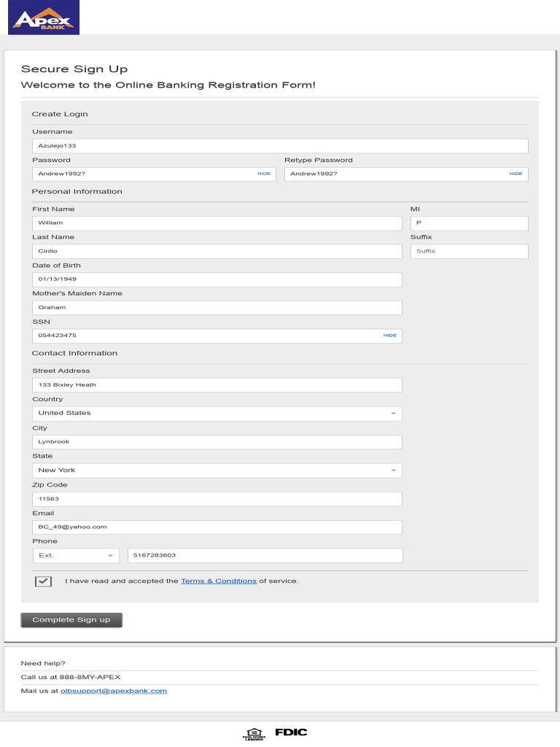Focus the Email input field
The image size is (560, 747).
click(217, 527)
